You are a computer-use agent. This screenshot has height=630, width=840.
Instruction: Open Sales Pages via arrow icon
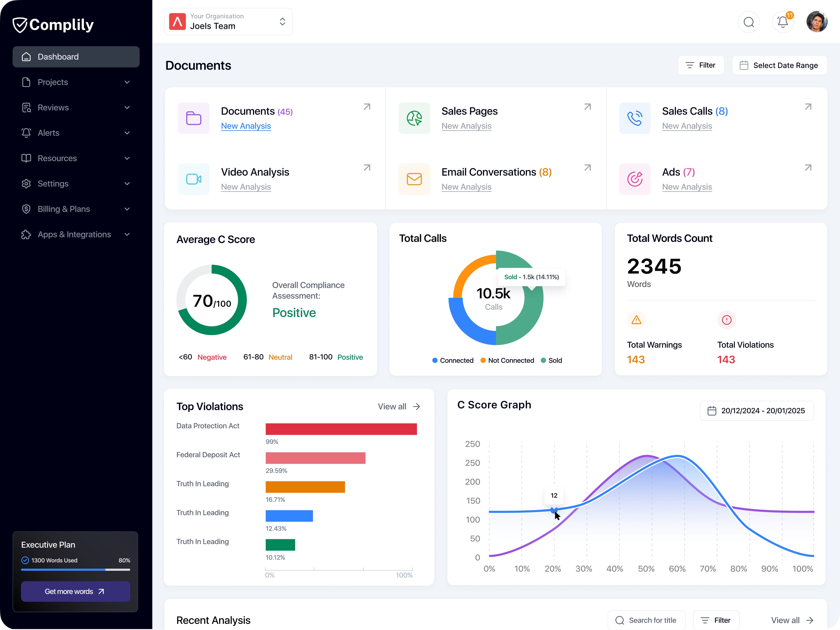pyautogui.click(x=588, y=107)
